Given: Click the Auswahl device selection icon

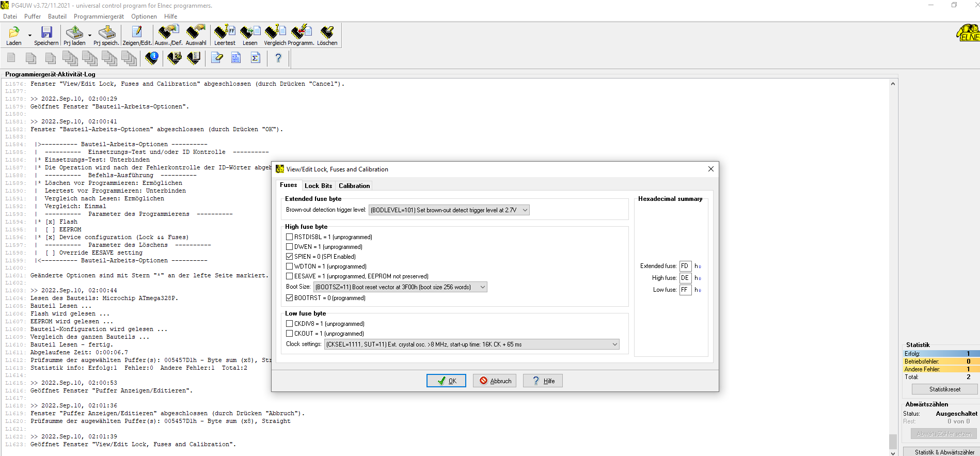Looking at the screenshot, I should (196, 33).
